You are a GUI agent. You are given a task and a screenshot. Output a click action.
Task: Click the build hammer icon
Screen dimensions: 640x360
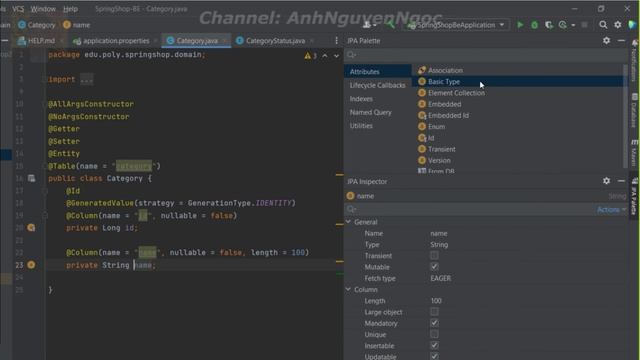(390, 25)
